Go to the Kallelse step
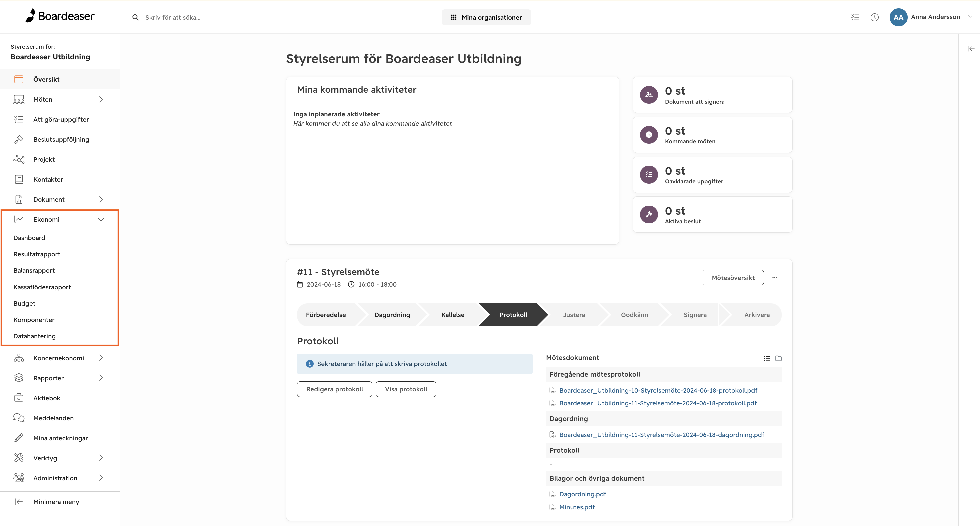Image resolution: width=980 pixels, height=526 pixels. [x=453, y=315]
